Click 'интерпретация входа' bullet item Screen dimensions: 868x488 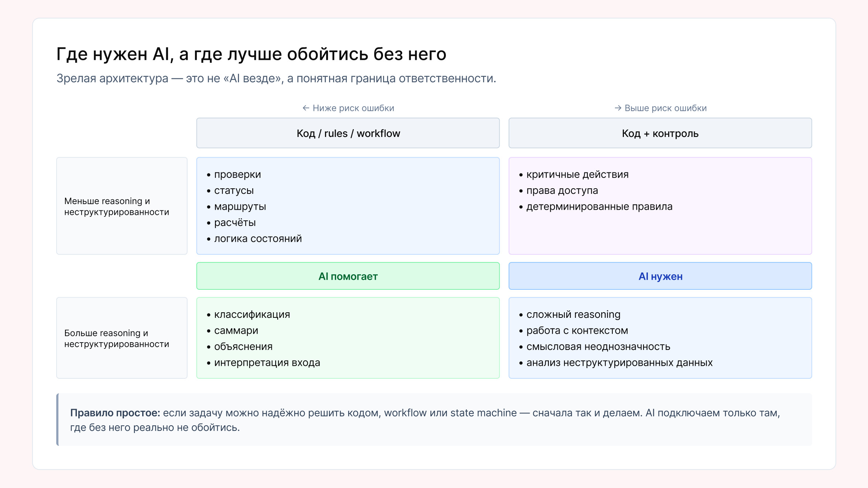267,362
